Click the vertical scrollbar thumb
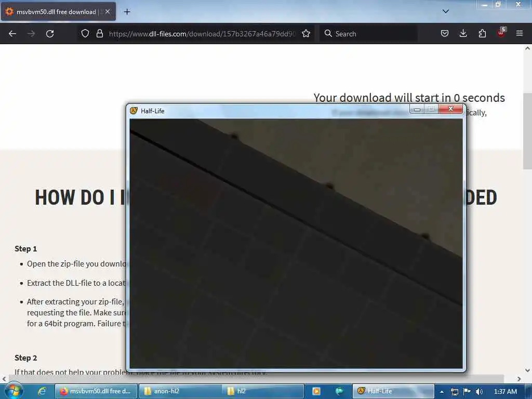Screen dimensions: 532x399 click(x=527, y=131)
